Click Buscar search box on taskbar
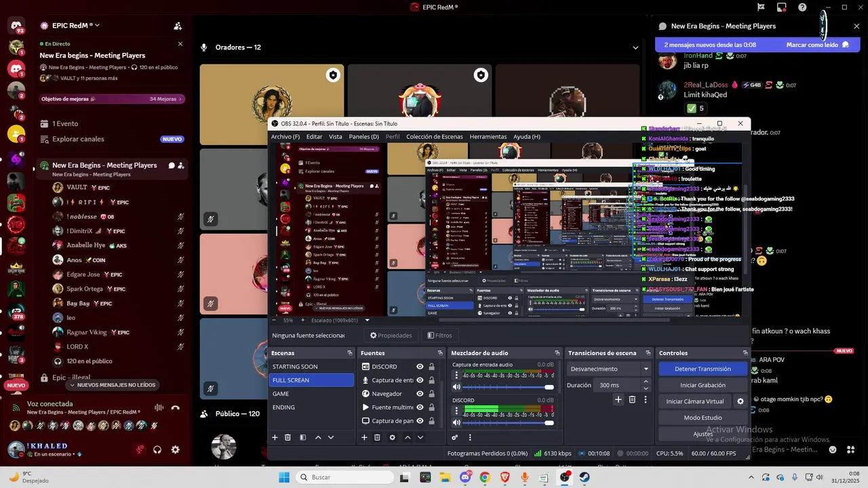This screenshot has height=488, width=868. (x=344, y=477)
